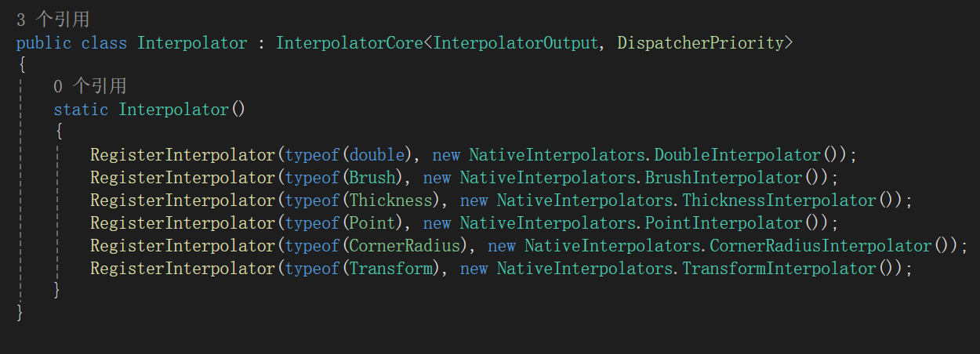980x354 pixels.
Task: Click PointInterpolator class name
Action: point(724,223)
